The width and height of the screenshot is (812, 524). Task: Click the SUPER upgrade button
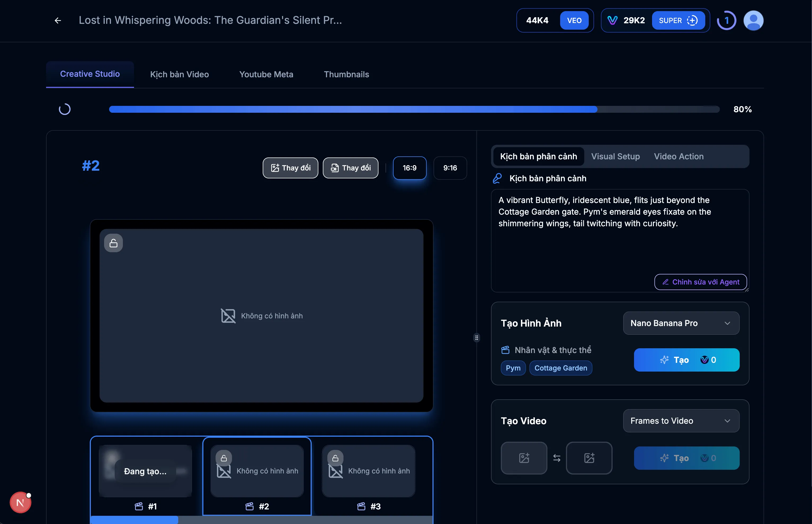(x=679, y=20)
